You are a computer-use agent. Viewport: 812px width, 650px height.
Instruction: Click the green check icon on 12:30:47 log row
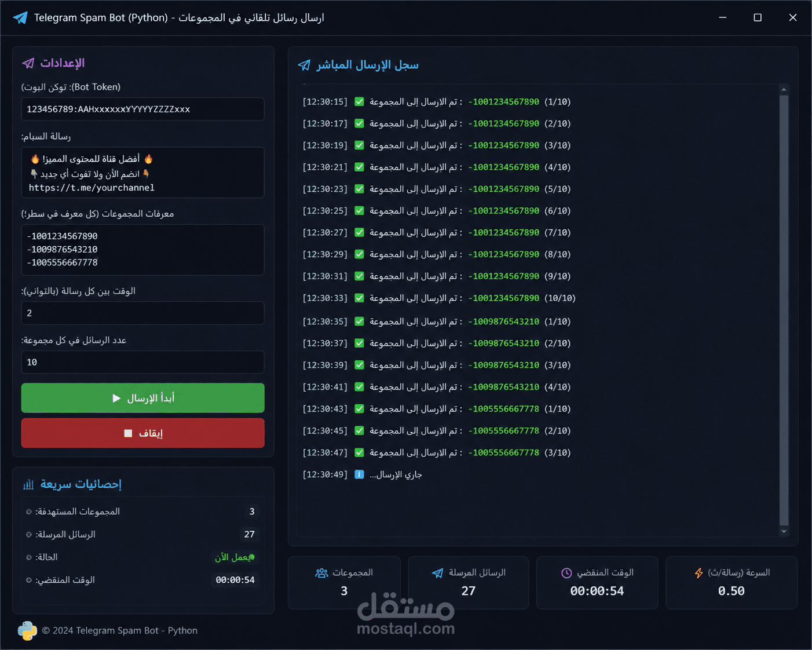(x=359, y=452)
